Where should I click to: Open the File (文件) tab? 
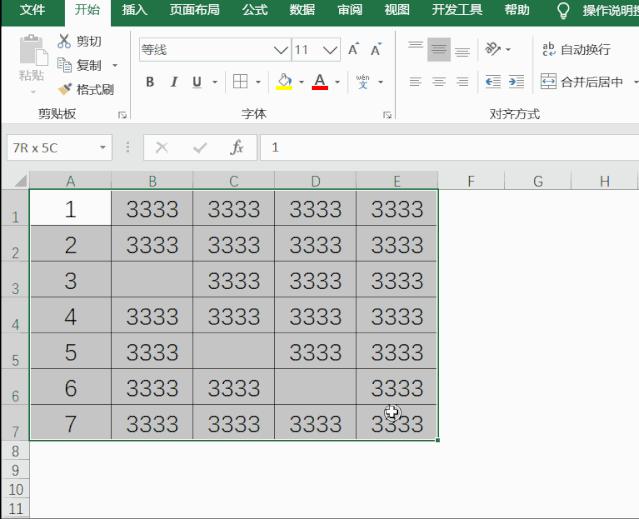(32, 10)
